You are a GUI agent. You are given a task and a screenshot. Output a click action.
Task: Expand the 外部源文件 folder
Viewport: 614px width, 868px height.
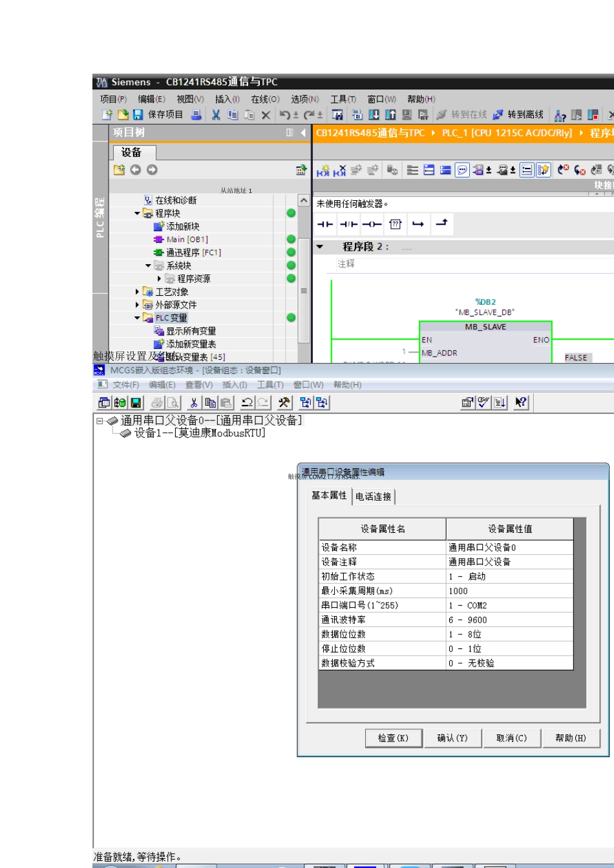point(137,305)
